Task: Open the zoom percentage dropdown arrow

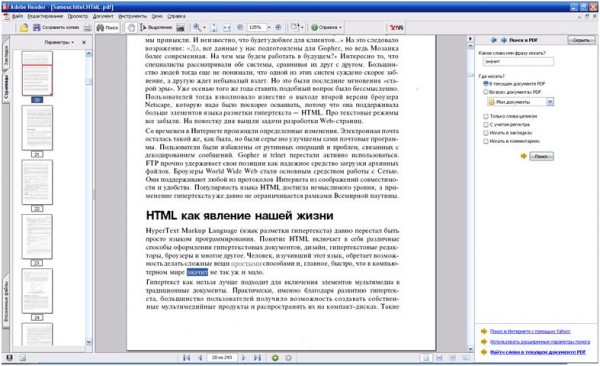Action: click(269, 28)
